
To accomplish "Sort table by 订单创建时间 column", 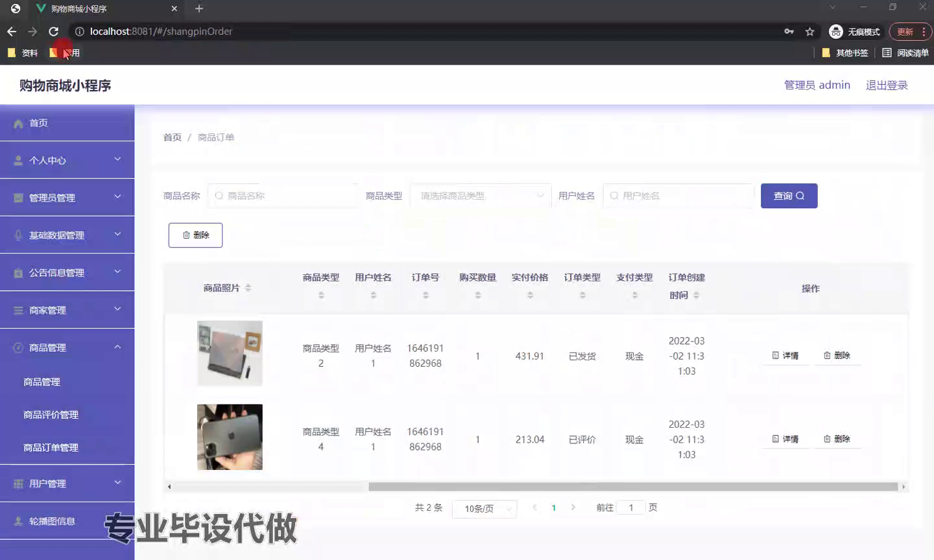I will [696, 295].
